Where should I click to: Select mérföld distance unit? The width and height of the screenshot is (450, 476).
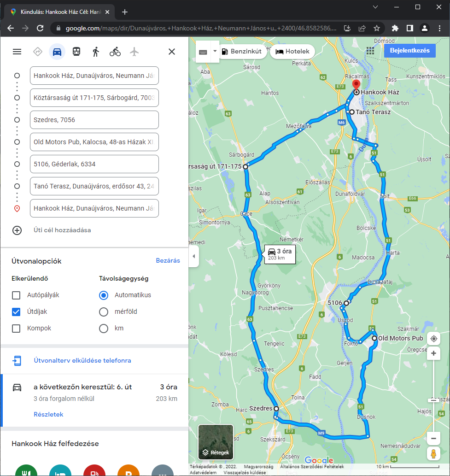[x=104, y=312]
